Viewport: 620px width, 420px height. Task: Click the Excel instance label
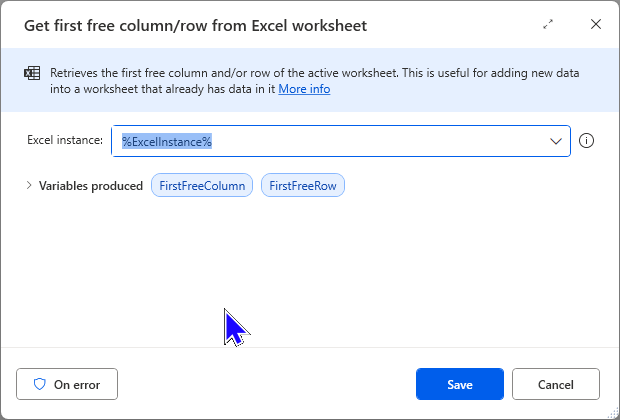(65, 140)
